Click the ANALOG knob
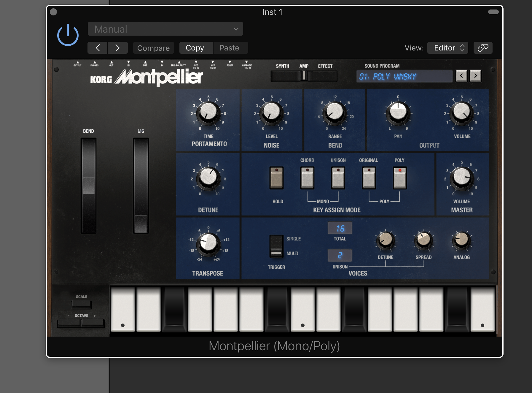The width and height of the screenshot is (532, 393). pyautogui.click(x=461, y=240)
